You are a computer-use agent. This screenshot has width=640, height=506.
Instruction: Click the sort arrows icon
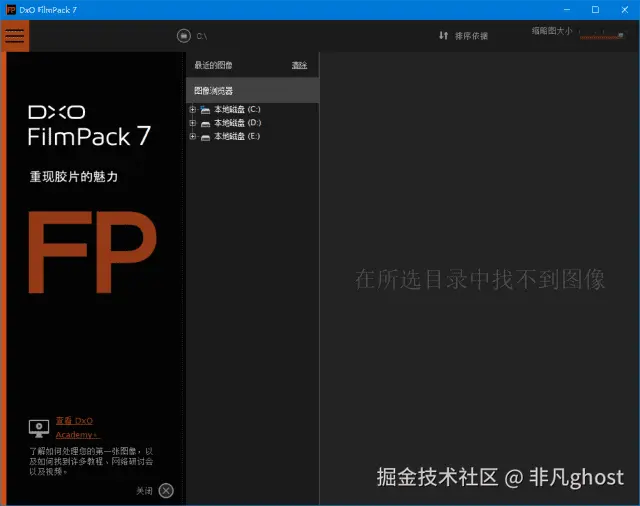coord(444,36)
